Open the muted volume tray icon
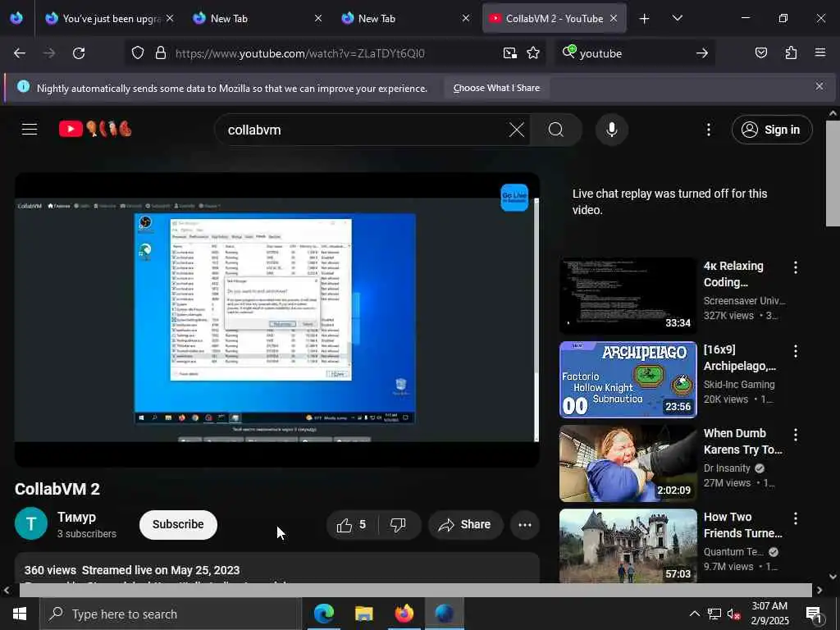840x630 pixels. click(733, 614)
